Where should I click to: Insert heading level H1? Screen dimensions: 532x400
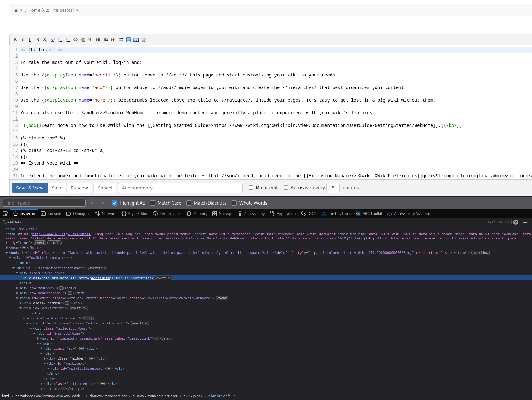point(91,40)
